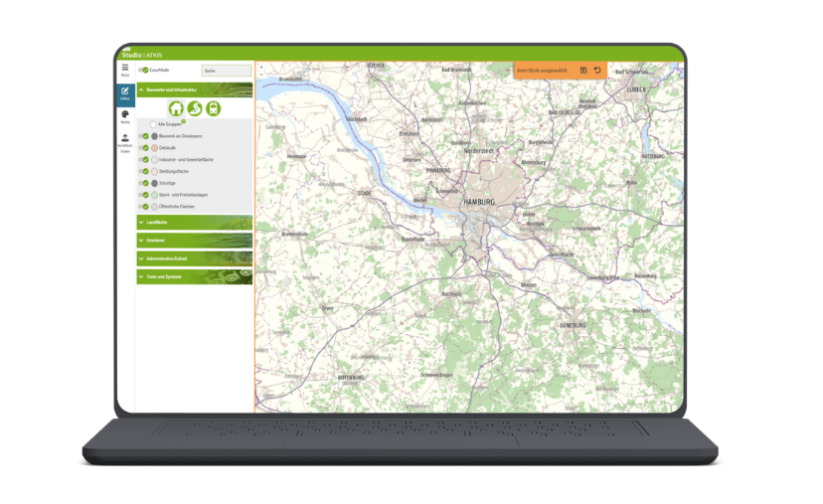The width and height of the screenshot is (823, 504).
Task: Open the Alle Gruppen color swatch
Action: pos(153,124)
